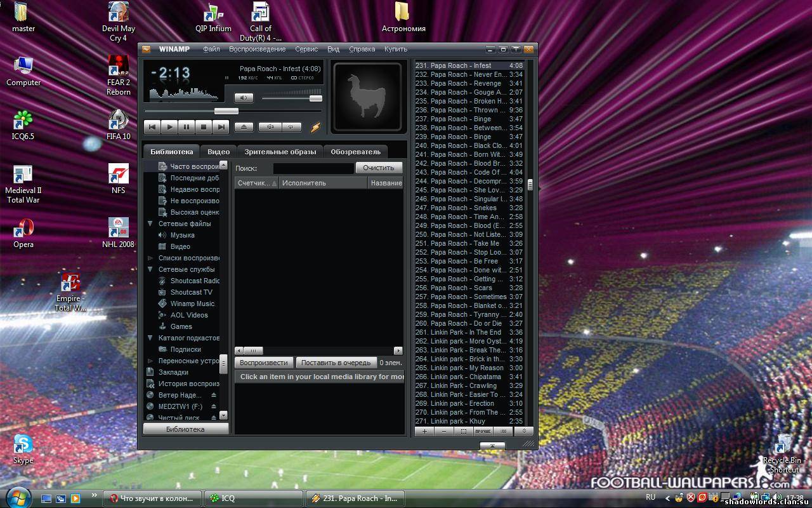Select playlist track 261 Linkin Park In The End

pyautogui.click(x=469, y=332)
